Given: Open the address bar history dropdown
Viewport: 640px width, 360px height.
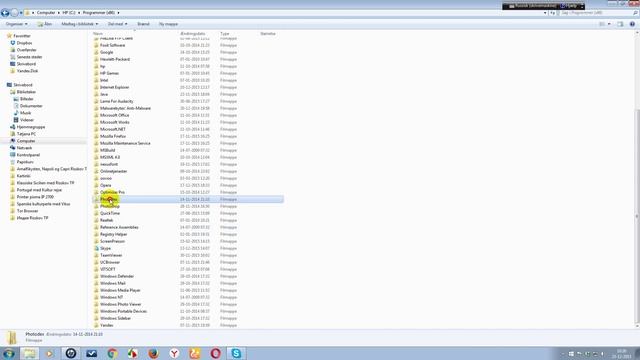Looking at the screenshot, I should (545, 13).
